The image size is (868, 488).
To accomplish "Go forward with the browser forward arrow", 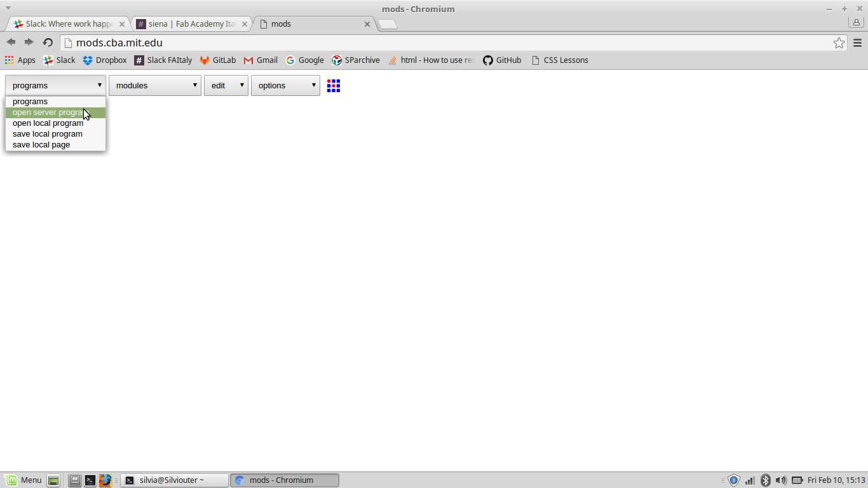I will point(29,42).
